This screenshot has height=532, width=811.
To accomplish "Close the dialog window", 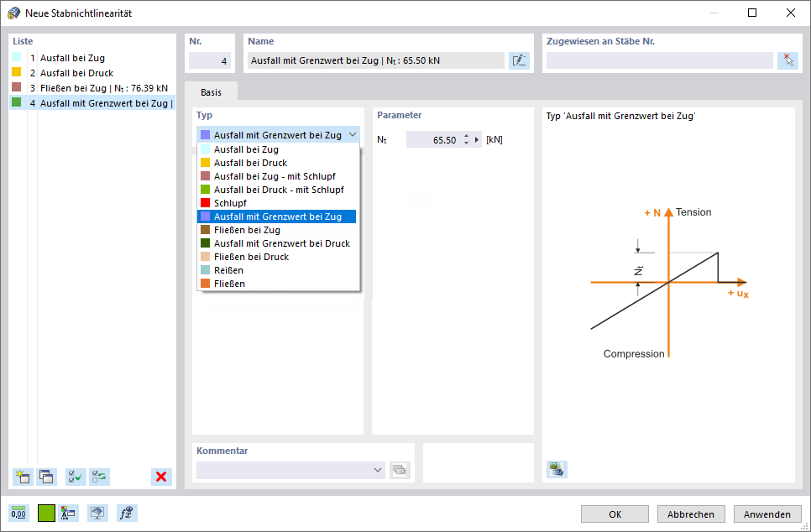I will tap(790, 13).
